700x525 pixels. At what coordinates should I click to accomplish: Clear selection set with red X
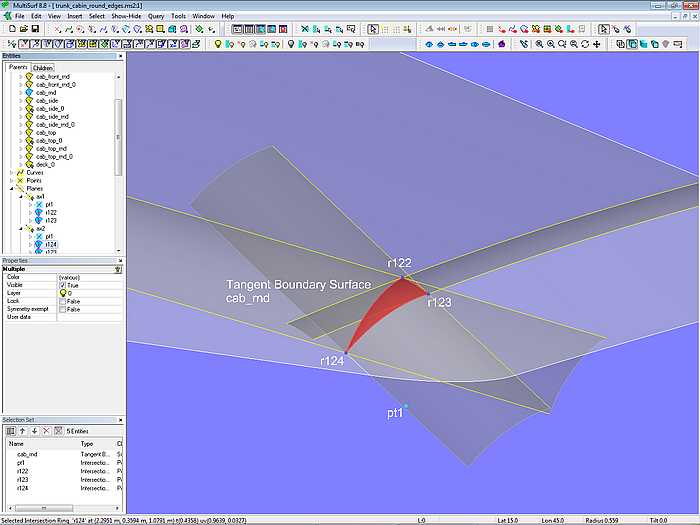pos(46,431)
